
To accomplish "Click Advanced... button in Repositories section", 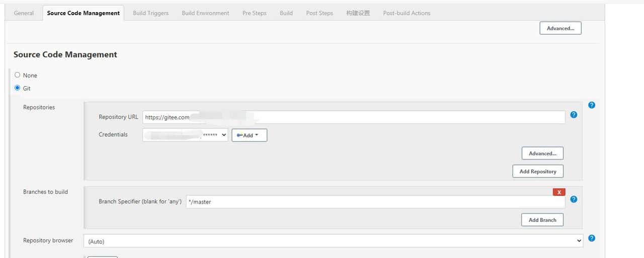I will 542,153.
